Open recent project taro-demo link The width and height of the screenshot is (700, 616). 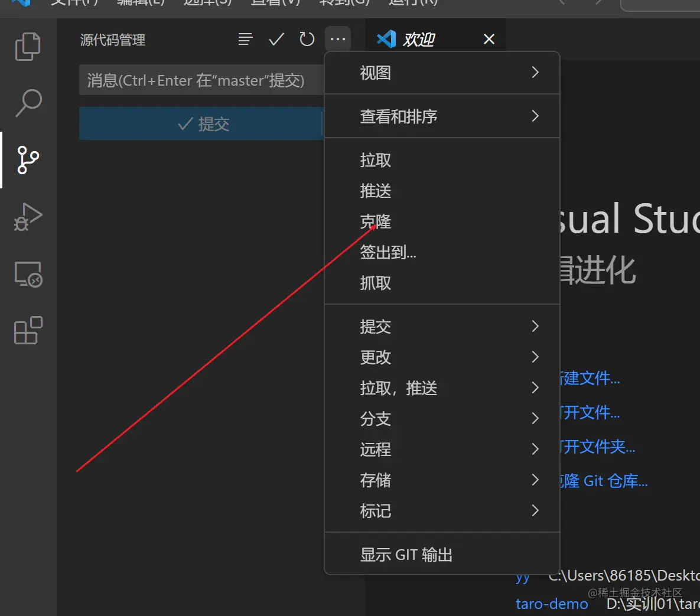point(551,603)
